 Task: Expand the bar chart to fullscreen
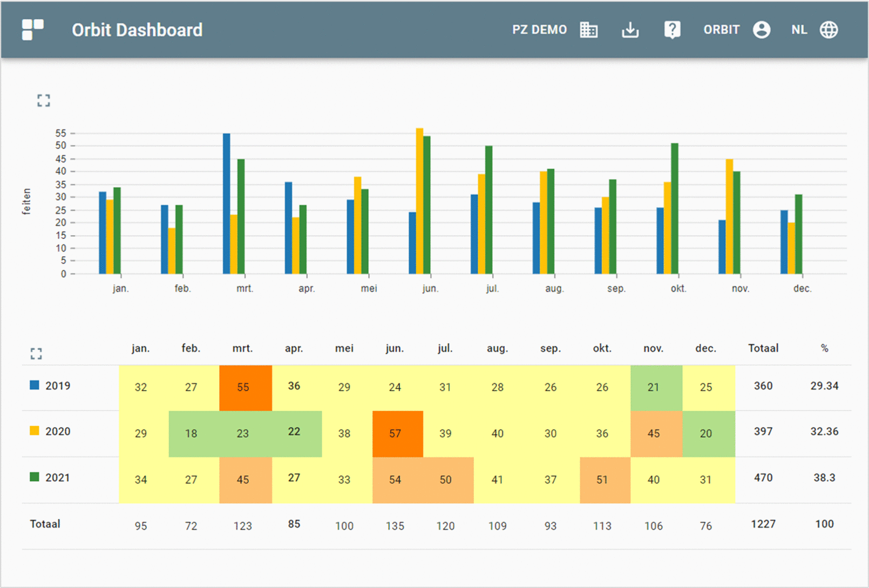(44, 100)
